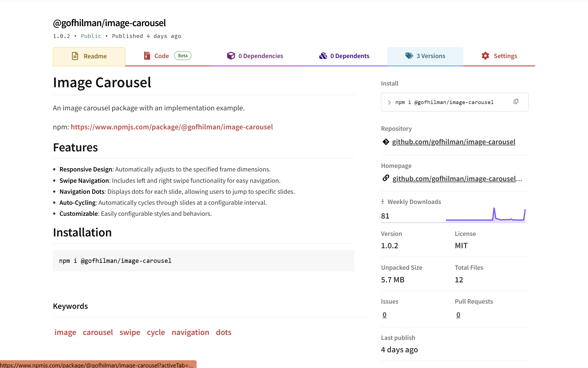588x368 pixels.
Task: Open the github.com repository link
Action: click(454, 142)
